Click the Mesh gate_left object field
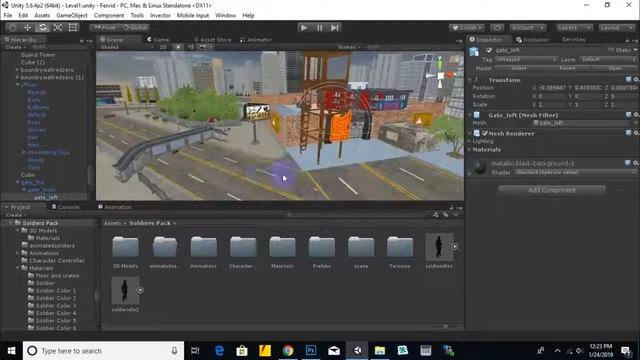The height and width of the screenshot is (360, 640). point(582,123)
